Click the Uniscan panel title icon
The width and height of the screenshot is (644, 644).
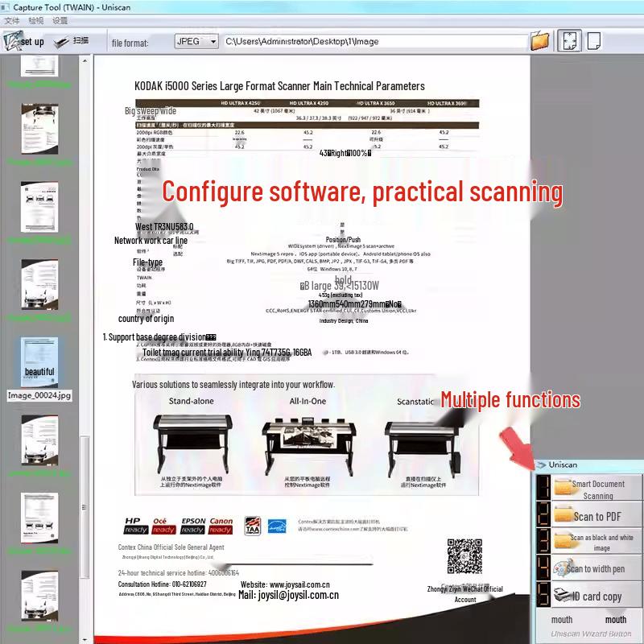(541, 465)
